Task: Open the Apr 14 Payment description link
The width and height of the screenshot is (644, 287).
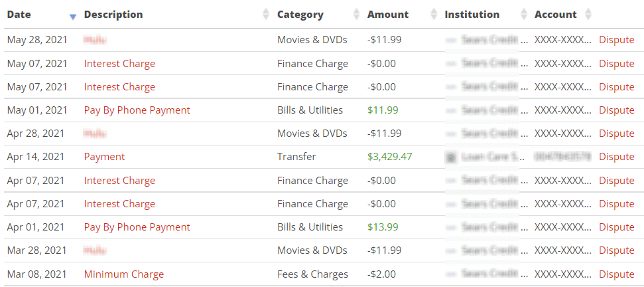Action: pyautogui.click(x=104, y=157)
